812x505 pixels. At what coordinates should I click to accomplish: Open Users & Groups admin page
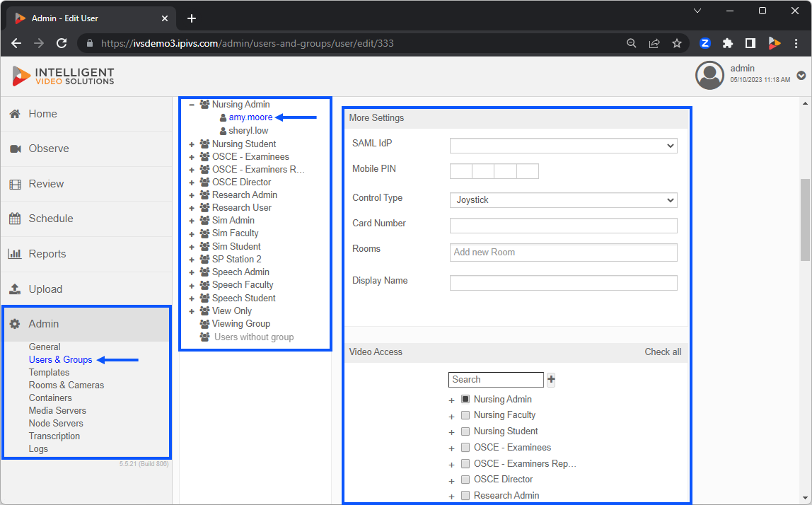pos(61,360)
